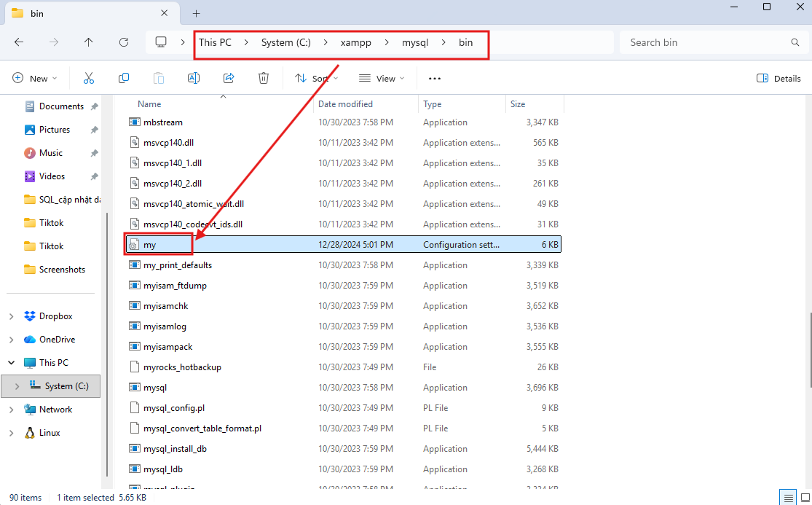This screenshot has height=505, width=812.
Task: Navigate to System (C:) in address bar
Action: click(286, 42)
